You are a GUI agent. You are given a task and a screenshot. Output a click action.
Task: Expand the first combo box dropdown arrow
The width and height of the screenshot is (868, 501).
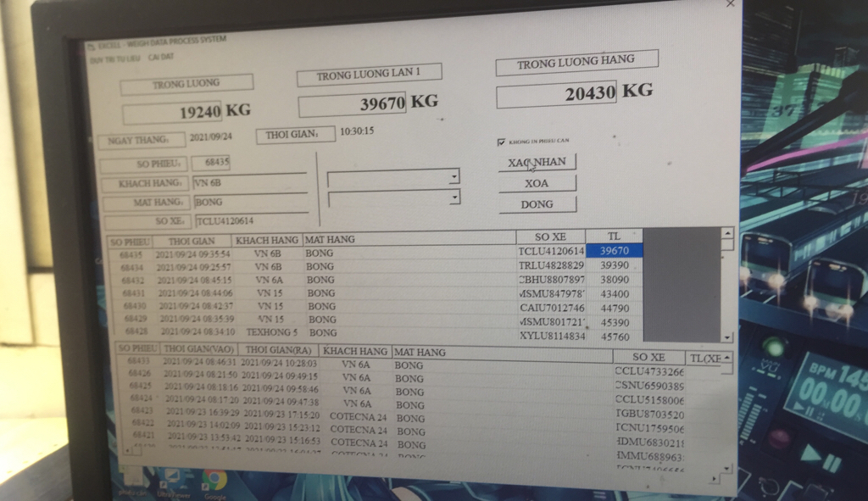[454, 177]
